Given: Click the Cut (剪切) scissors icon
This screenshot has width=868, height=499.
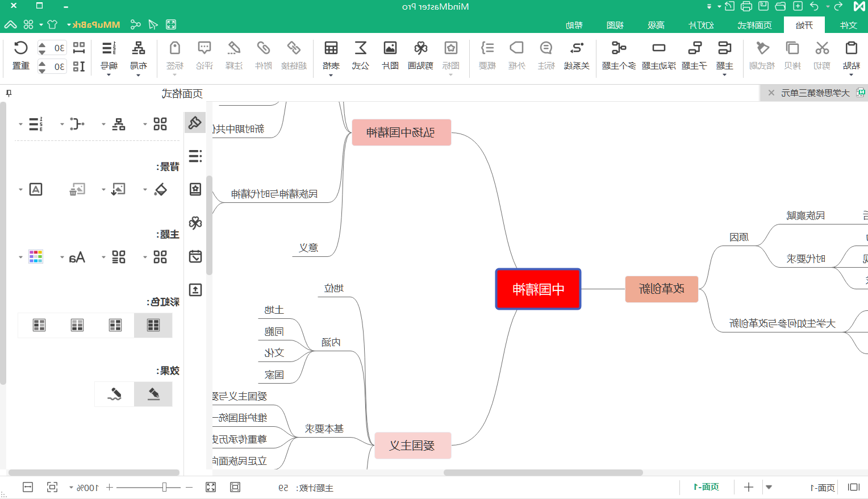Looking at the screenshot, I should click(x=821, y=48).
